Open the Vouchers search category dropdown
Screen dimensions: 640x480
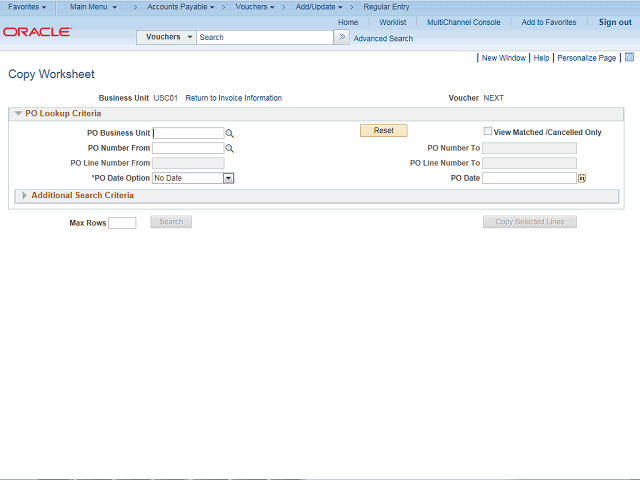click(x=166, y=37)
